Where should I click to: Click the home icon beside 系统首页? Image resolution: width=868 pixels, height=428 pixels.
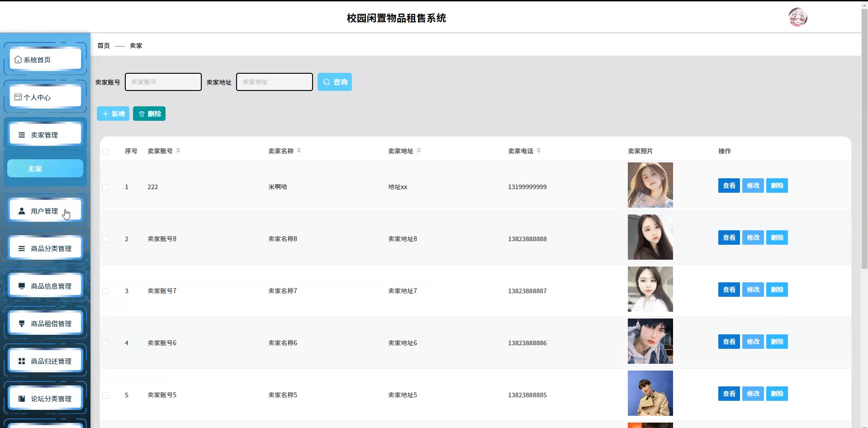click(x=18, y=59)
